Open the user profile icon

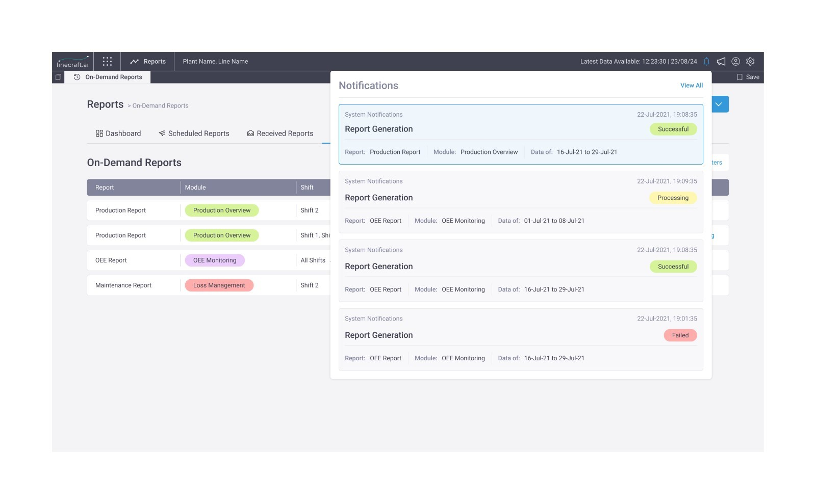pos(735,62)
